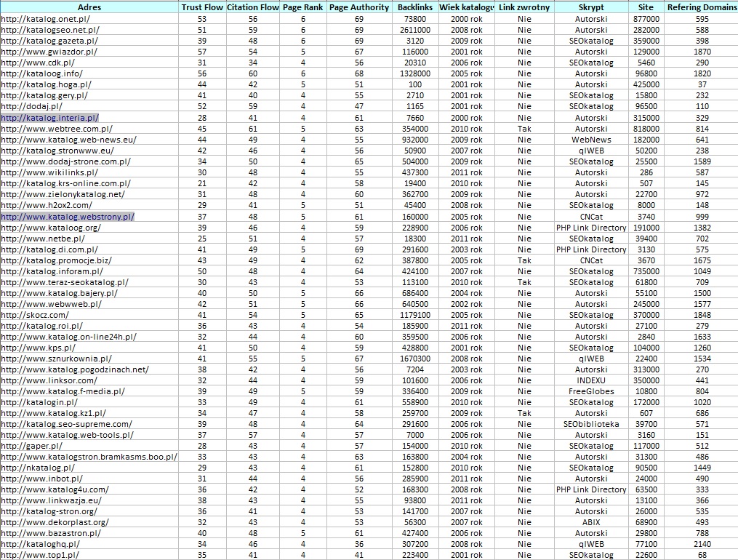Click the FreeGlobes script cell
This screenshot has height=560, width=738.
(590, 391)
